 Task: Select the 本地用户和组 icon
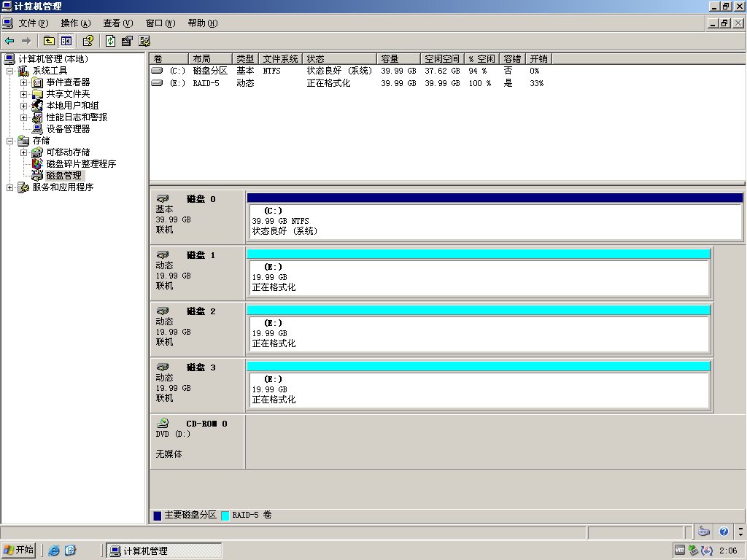[x=37, y=105]
